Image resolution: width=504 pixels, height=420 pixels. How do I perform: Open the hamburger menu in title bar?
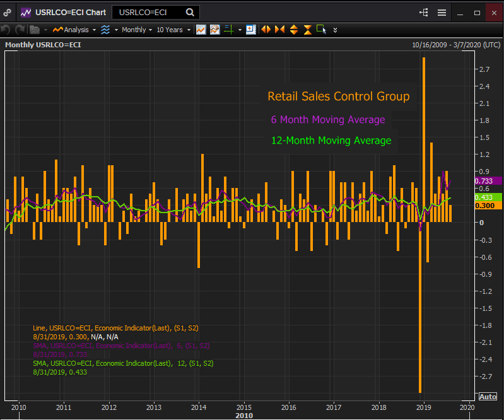(442, 13)
